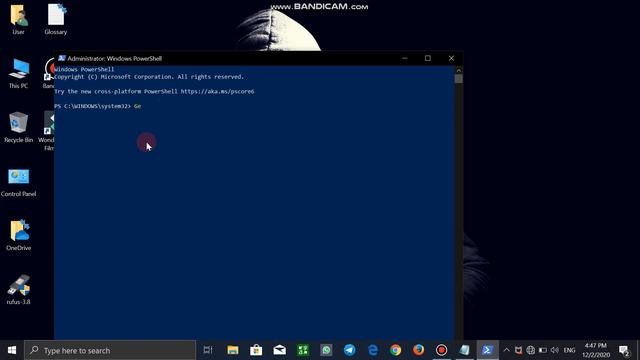This screenshot has width=640, height=360.
Task: Open WhatsApp from the taskbar
Action: 326,350
